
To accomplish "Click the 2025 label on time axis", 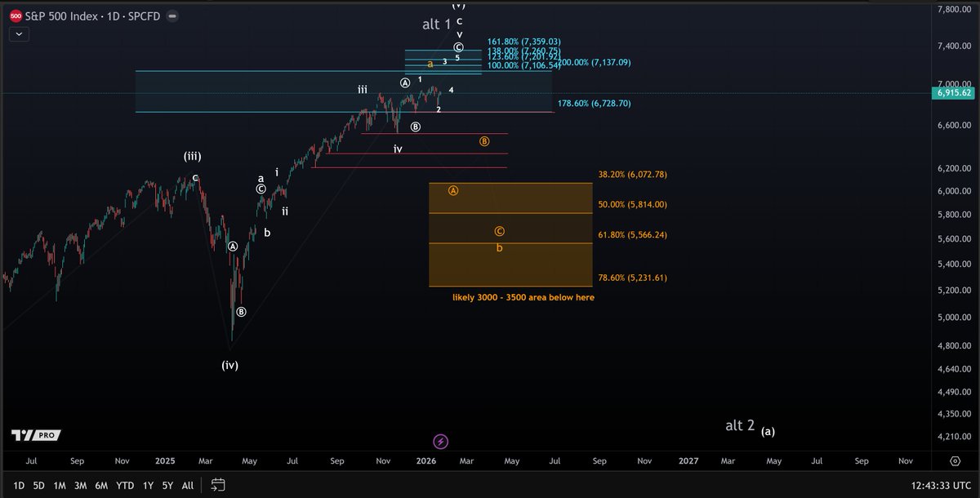I will pos(166,460).
